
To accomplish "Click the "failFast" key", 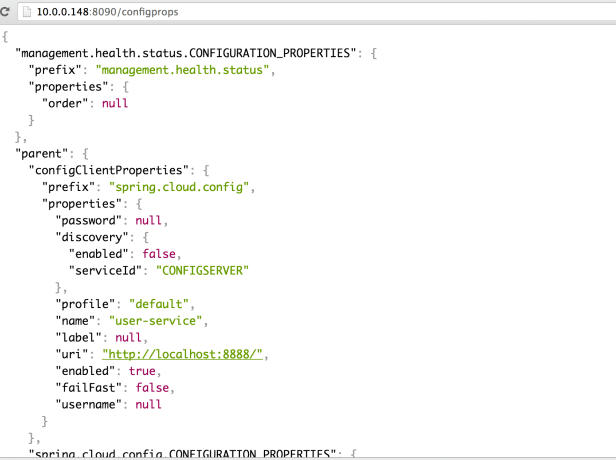I will (x=88, y=388).
